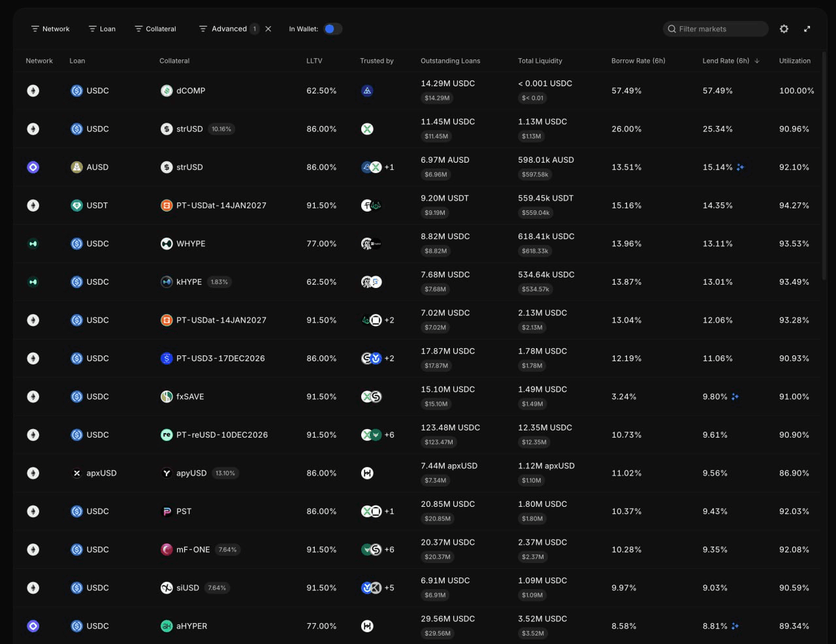
Task: Click the PT-reUSD-10DEC2026 token icon
Action: (x=167, y=435)
